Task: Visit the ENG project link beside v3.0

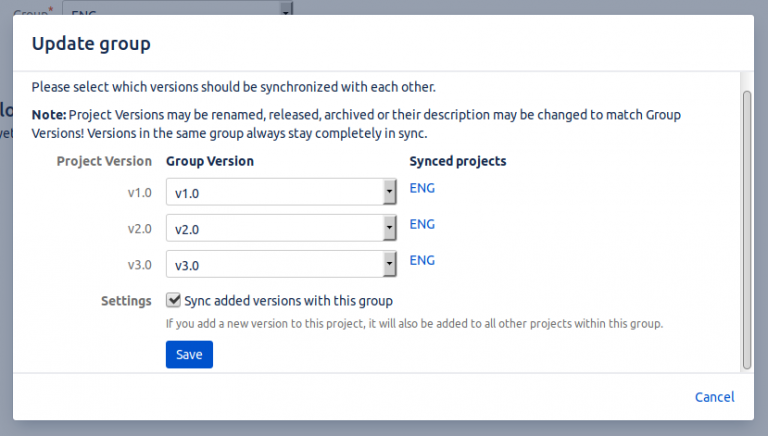Action: [x=422, y=260]
